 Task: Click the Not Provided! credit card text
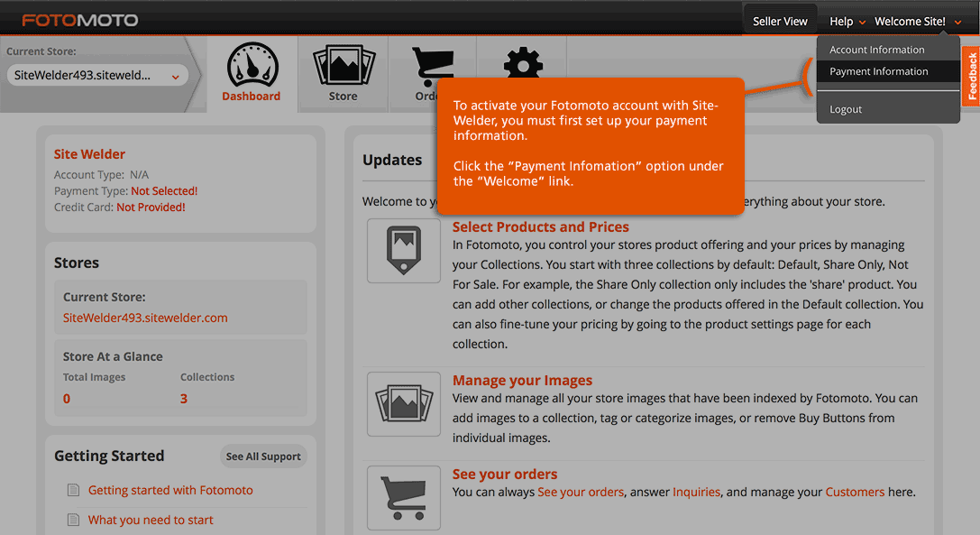151,208
